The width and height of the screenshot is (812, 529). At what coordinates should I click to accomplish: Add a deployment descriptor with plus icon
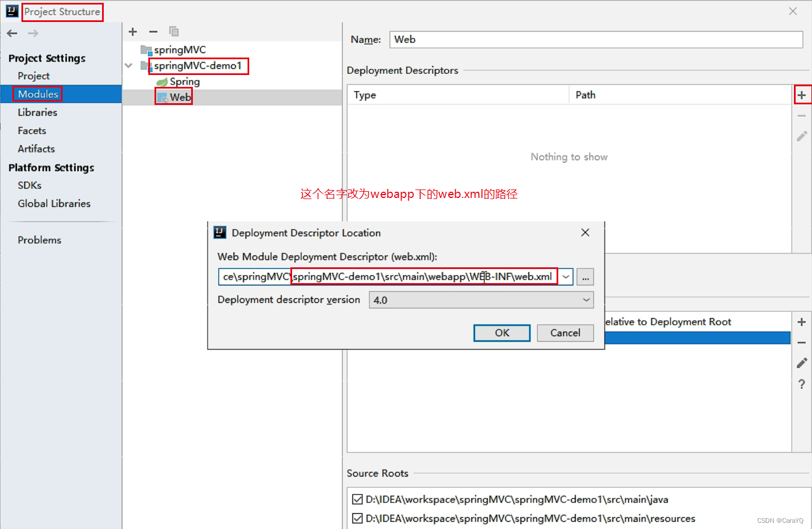tap(802, 95)
